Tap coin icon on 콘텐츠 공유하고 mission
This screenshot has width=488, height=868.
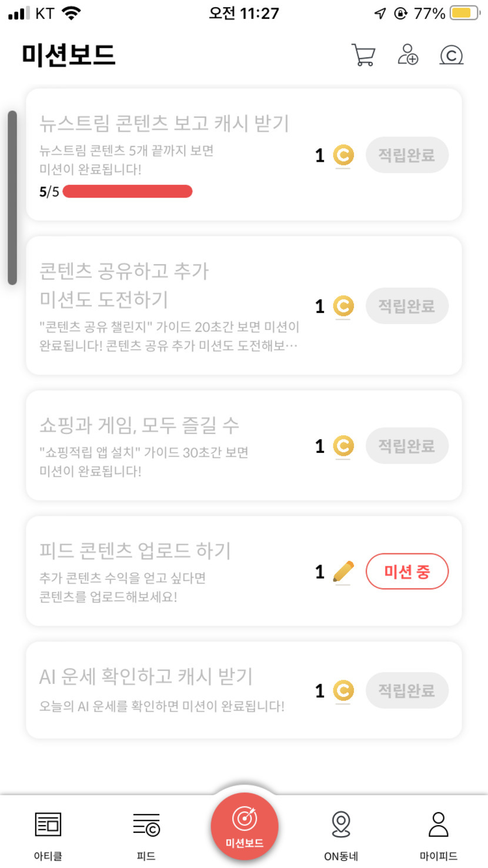[343, 306]
